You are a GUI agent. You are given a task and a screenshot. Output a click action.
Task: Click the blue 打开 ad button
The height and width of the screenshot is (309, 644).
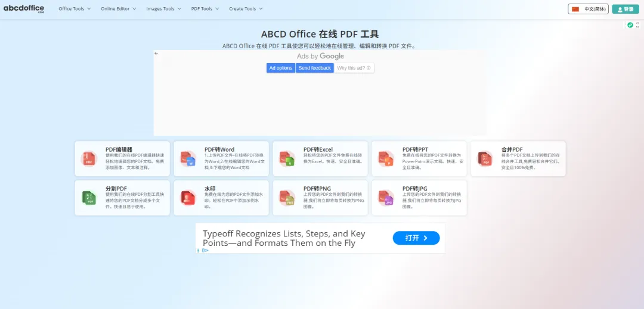[x=416, y=238]
